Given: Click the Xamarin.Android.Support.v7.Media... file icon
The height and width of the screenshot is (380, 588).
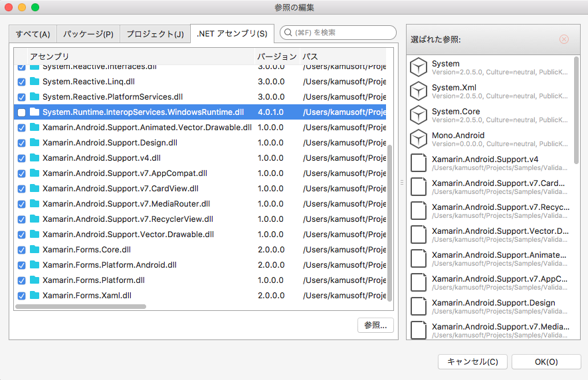Looking at the screenshot, I should [x=419, y=330].
